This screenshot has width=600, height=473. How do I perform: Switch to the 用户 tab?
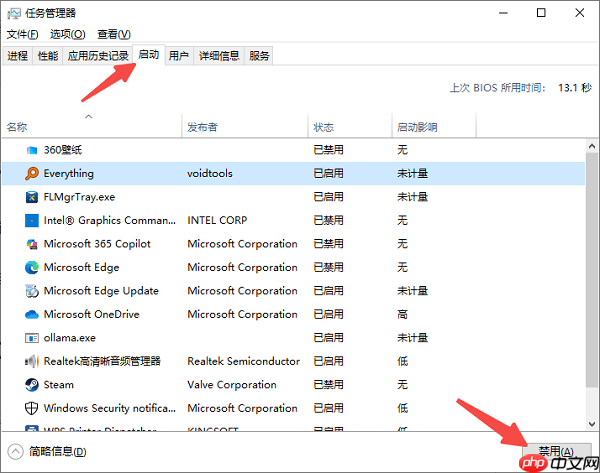tap(179, 56)
